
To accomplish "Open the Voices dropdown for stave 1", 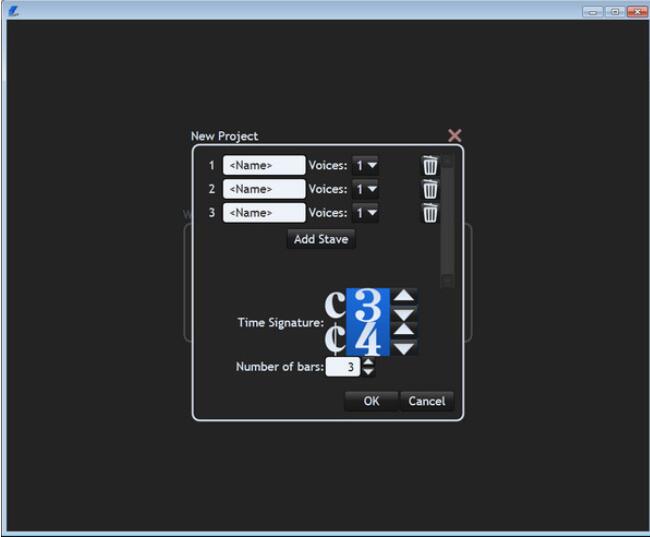I will (x=366, y=165).
